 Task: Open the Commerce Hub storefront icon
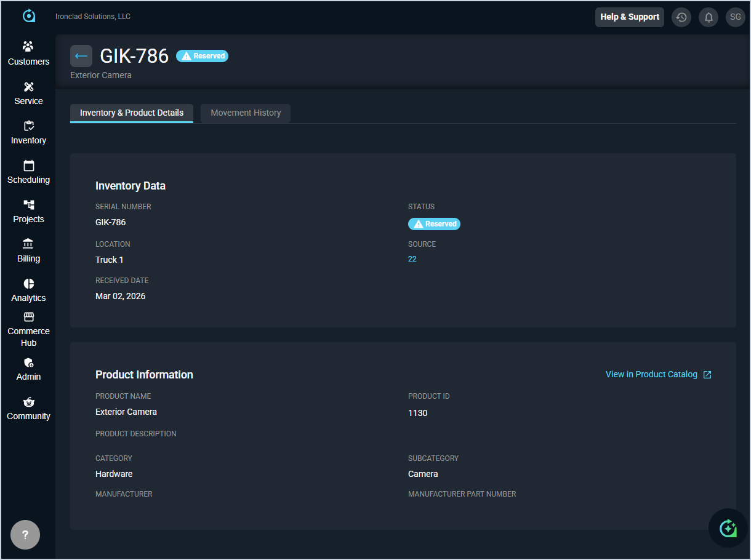(28, 317)
